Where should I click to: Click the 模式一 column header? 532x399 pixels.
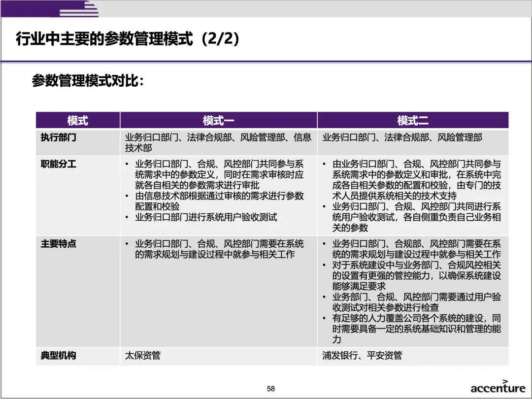(219, 120)
